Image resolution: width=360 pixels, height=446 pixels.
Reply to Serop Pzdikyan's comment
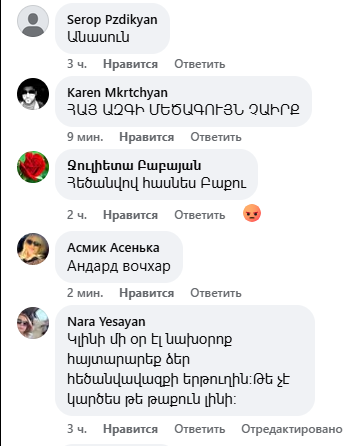pyautogui.click(x=200, y=64)
